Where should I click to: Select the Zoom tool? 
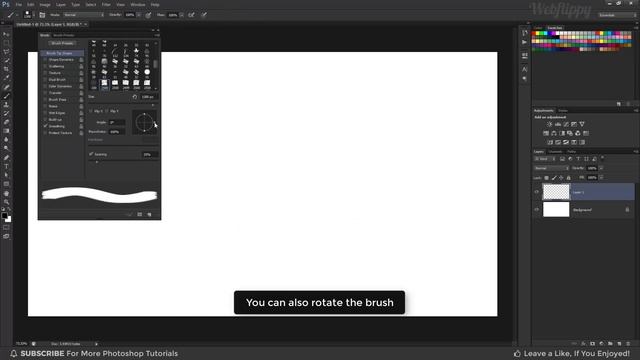[6, 202]
